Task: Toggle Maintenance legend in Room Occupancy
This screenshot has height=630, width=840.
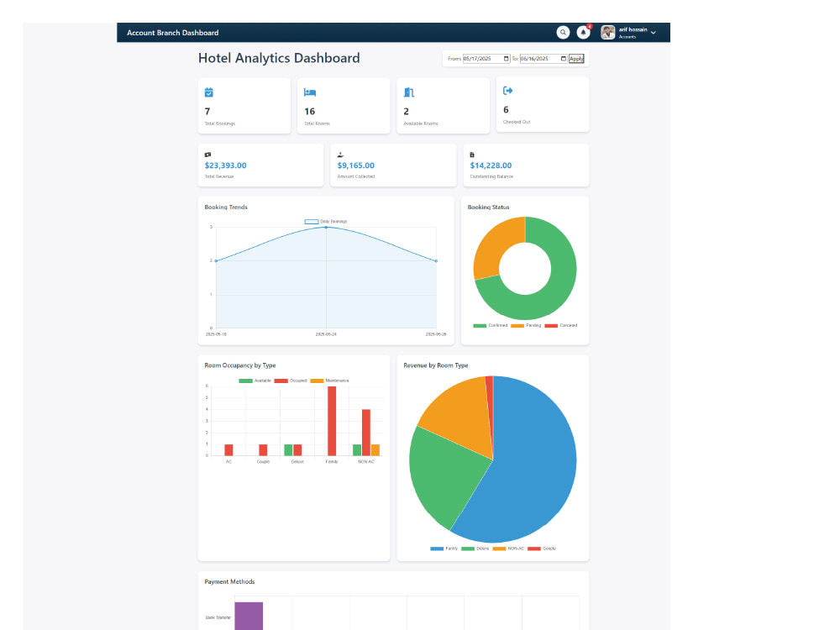Action: 329,381
